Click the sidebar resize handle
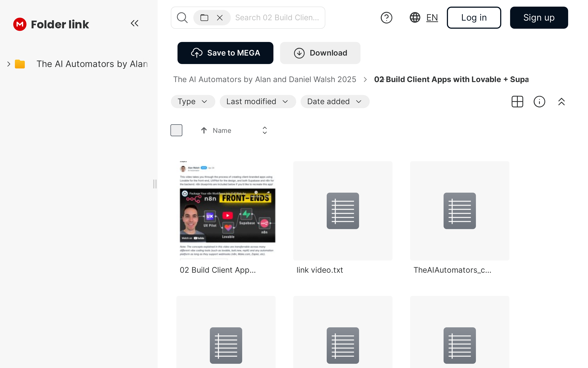This screenshot has height=368, width=588. click(155, 184)
